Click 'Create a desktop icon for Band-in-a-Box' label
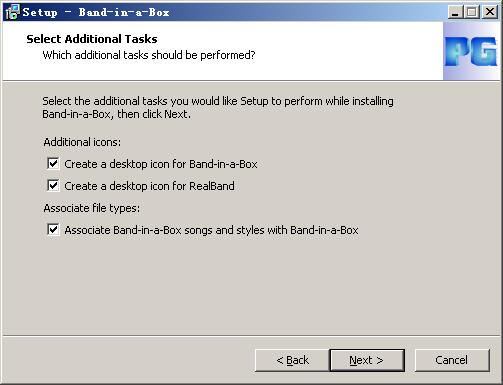Viewport: 503px width, 385px height. coord(161,164)
